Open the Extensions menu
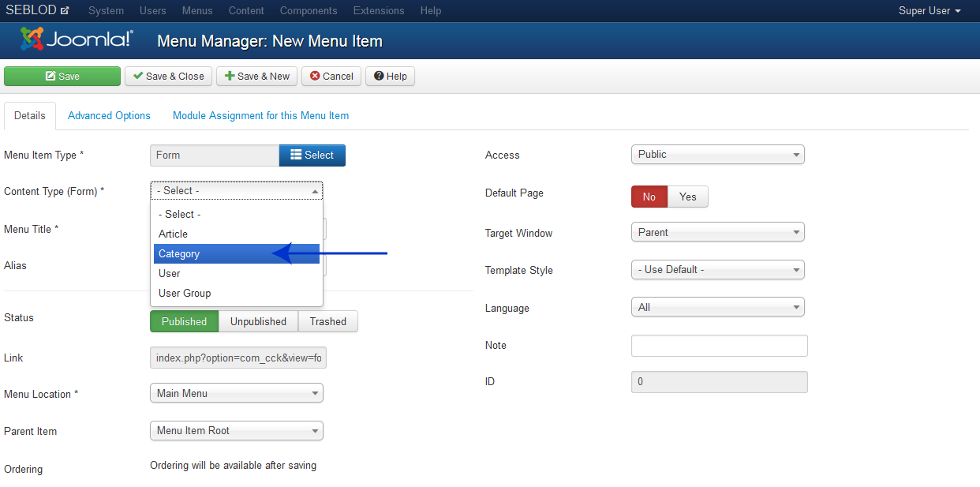Screen dimensions: 980x487 [379, 10]
